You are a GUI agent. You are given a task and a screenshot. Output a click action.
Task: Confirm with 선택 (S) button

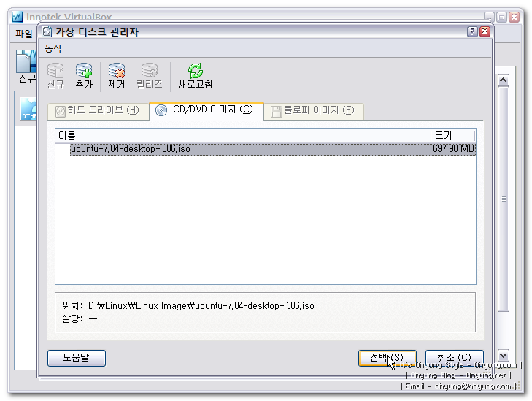tap(387, 358)
